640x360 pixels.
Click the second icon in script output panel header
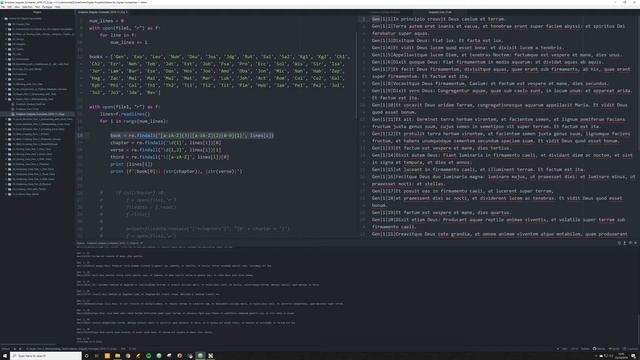coord(624,243)
